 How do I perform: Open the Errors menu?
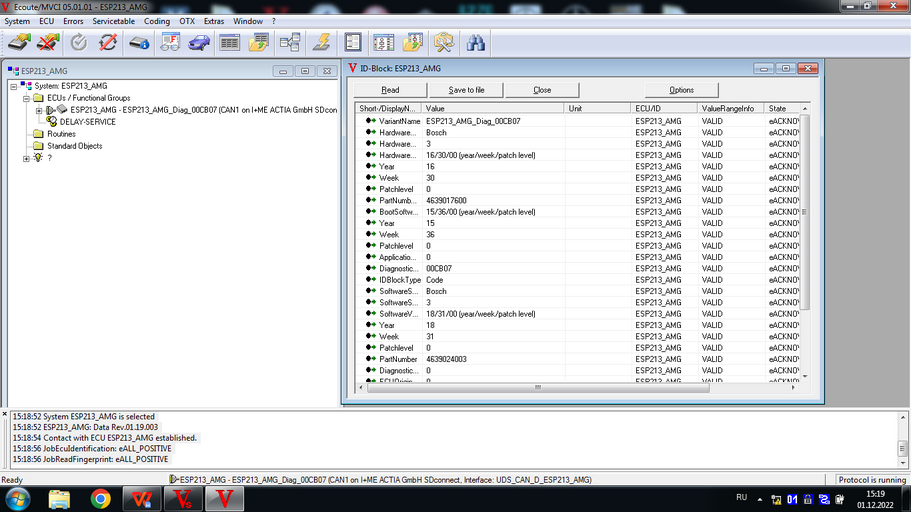coord(73,21)
